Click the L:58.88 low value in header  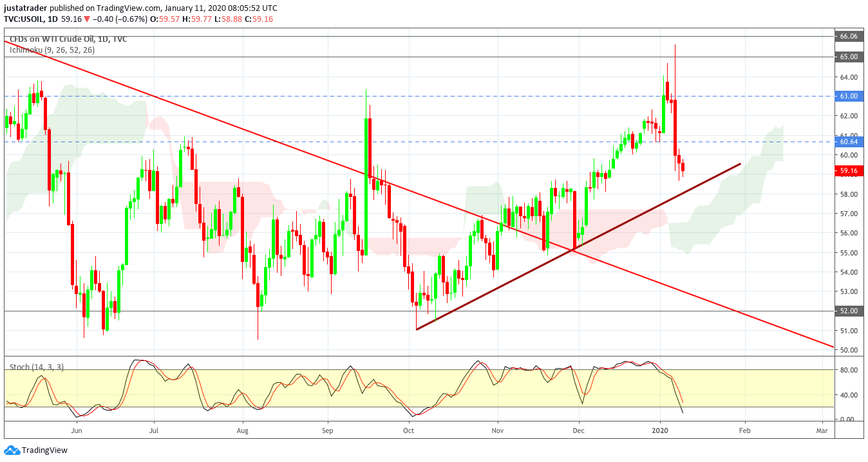pos(229,19)
